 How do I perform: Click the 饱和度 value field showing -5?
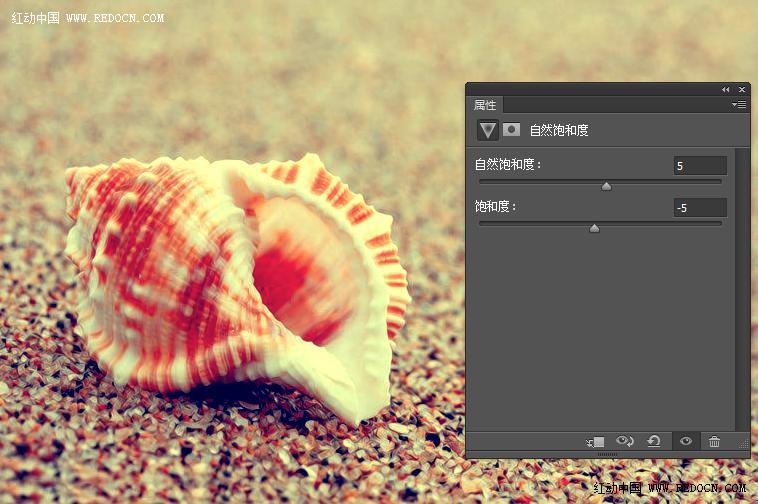700,208
